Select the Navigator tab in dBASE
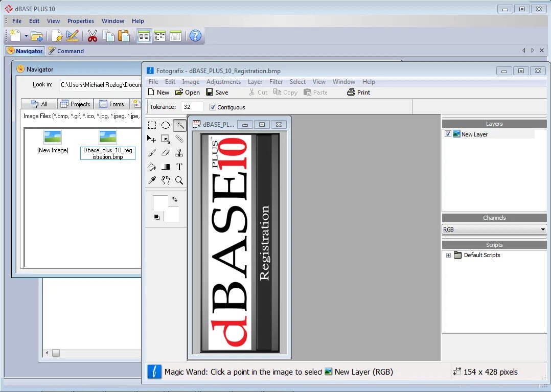The width and height of the screenshot is (551, 392). click(x=25, y=51)
